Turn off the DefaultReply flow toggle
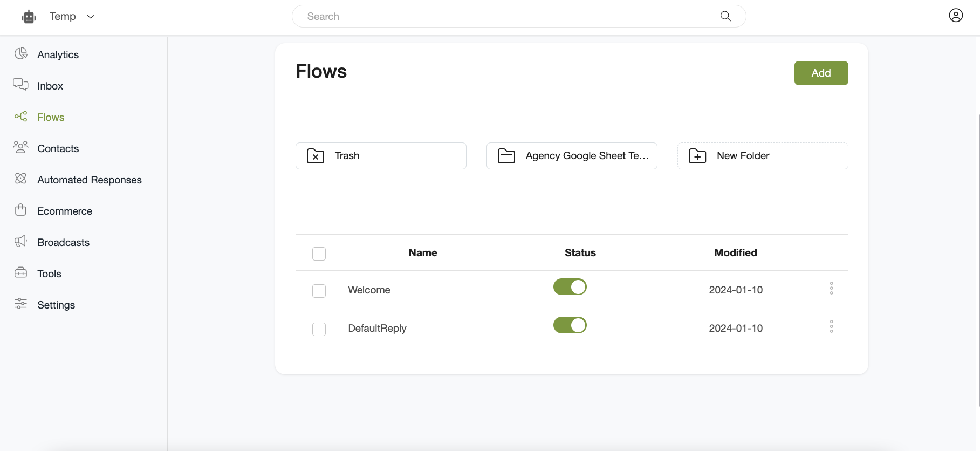This screenshot has width=980, height=451. (x=570, y=325)
